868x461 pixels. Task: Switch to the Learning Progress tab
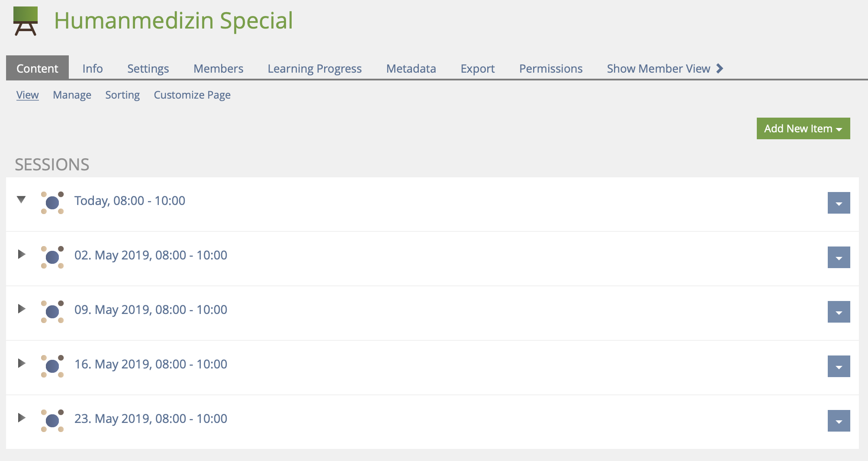click(x=315, y=68)
